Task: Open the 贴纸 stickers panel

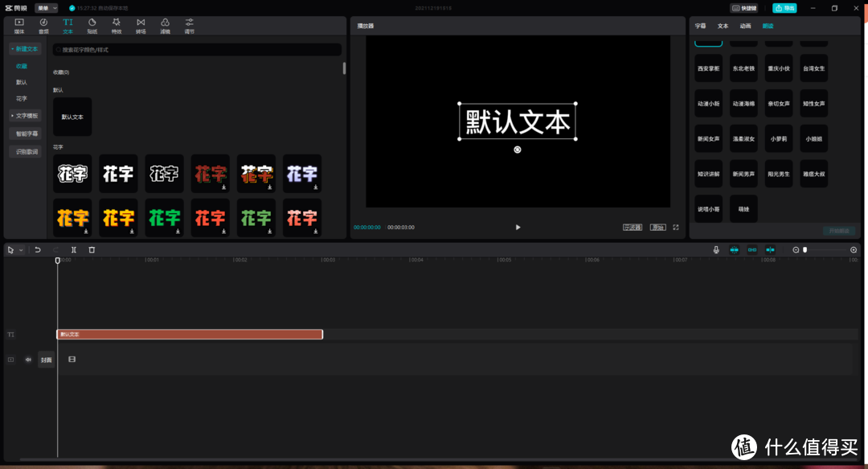Action: point(92,26)
